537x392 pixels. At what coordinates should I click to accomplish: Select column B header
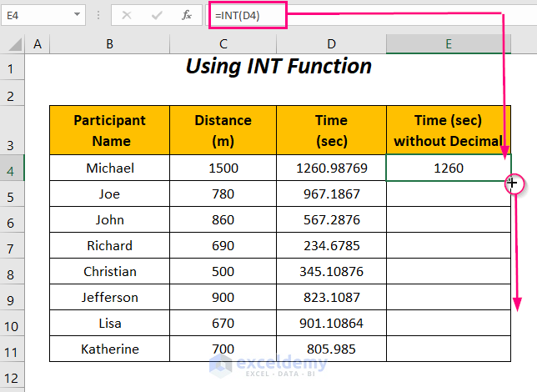tap(109, 44)
